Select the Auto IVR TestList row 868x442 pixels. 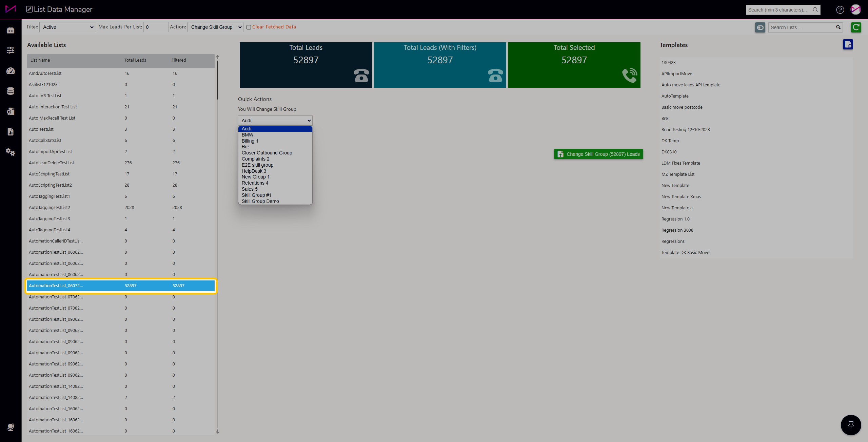pos(121,96)
